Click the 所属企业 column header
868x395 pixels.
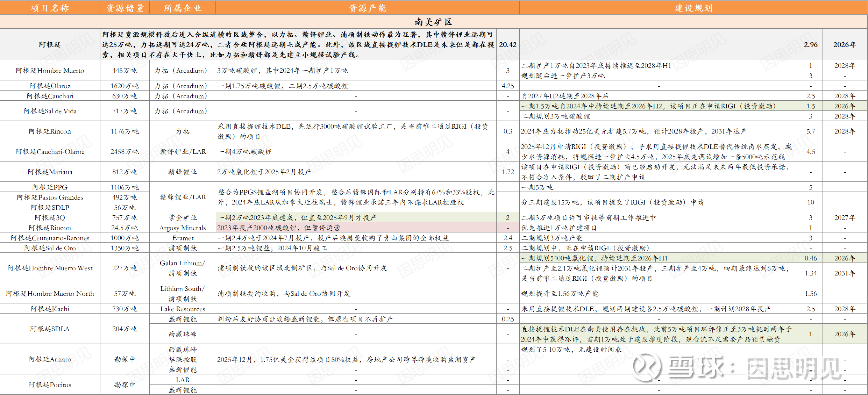183,8
